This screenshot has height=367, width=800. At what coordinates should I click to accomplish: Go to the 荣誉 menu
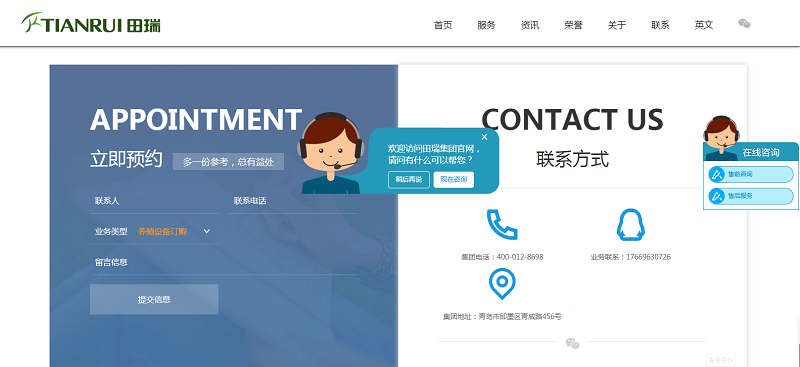click(x=573, y=25)
